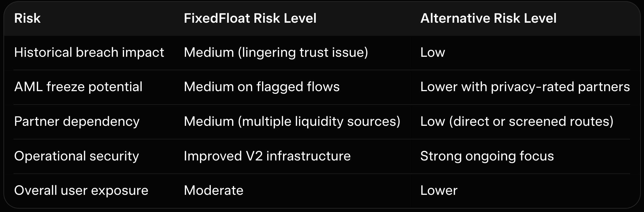The image size is (644, 212).
Task: Select the Partner dependency row label
Action: coord(77,121)
